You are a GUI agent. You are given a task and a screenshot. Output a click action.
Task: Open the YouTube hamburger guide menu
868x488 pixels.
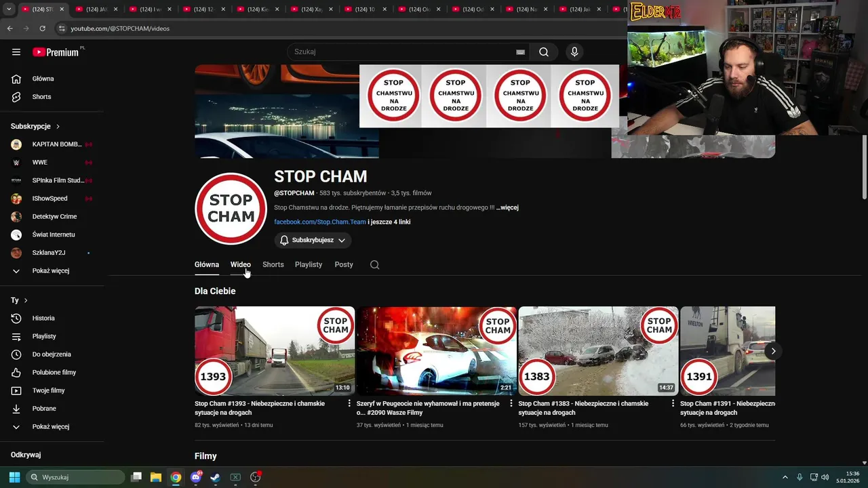click(16, 52)
